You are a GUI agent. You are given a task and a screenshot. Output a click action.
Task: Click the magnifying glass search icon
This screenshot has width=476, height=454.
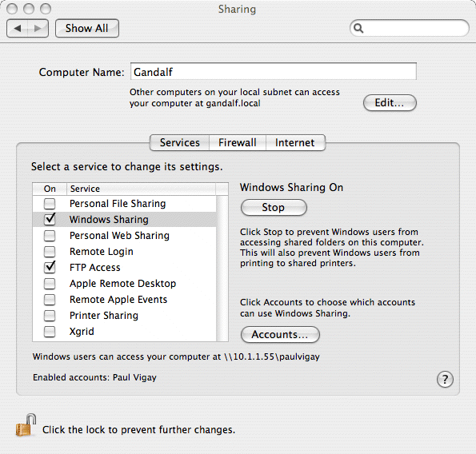click(358, 28)
